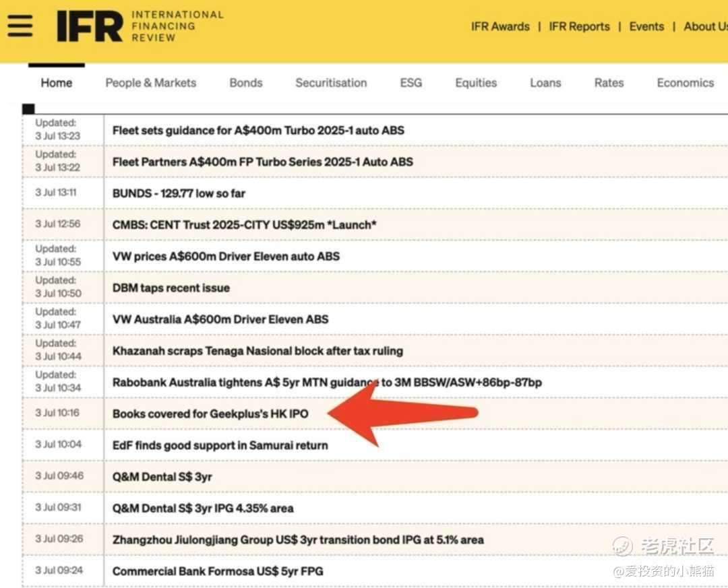Screen dimensions: 728x588
Task: Click the 3 Jul 09:31 timestamp
Action: [x=58, y=508]
